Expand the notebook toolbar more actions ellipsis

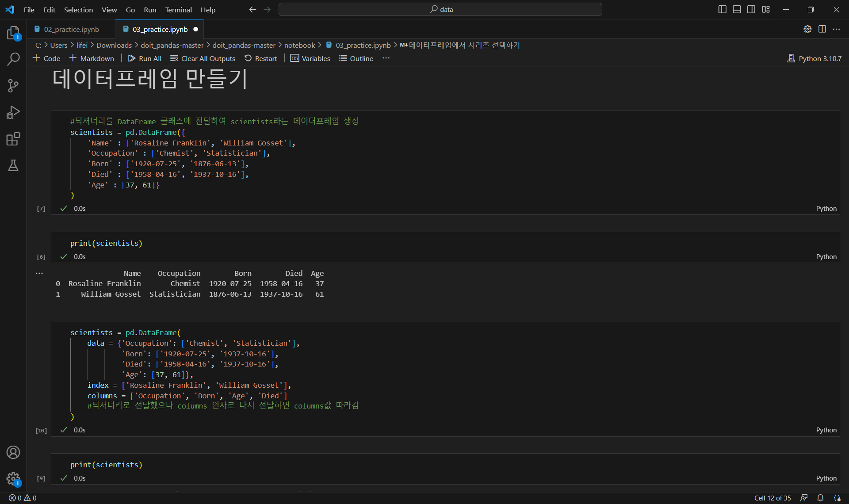tap(386, 58)
